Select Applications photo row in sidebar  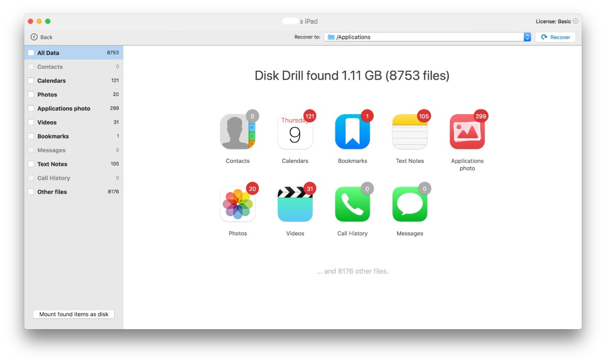[x=74, y=108]
